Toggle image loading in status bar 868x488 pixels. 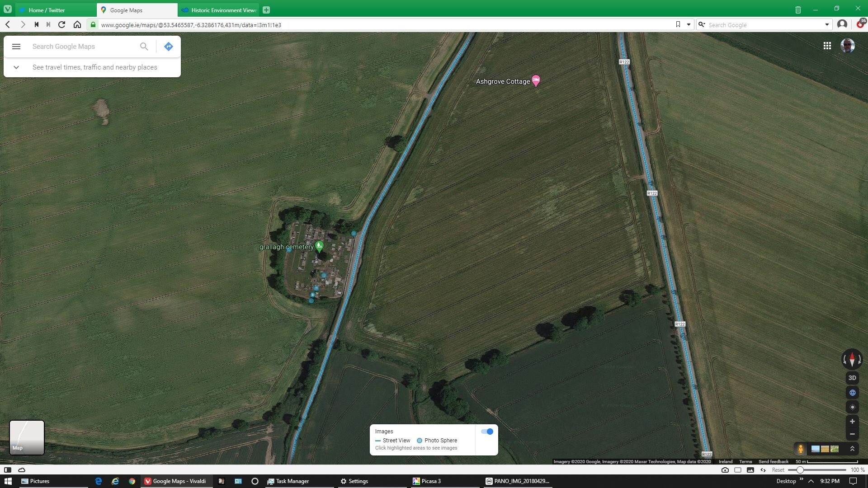click(750, 470)
